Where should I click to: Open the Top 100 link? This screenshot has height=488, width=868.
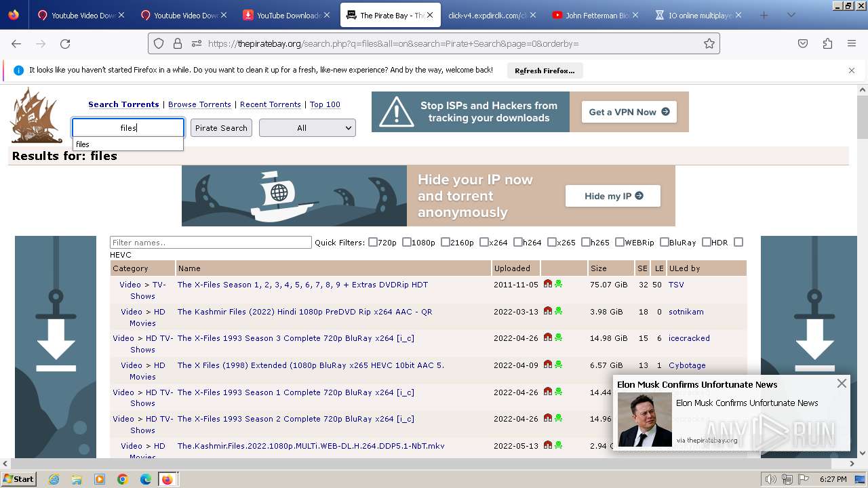tap(325, 104)
